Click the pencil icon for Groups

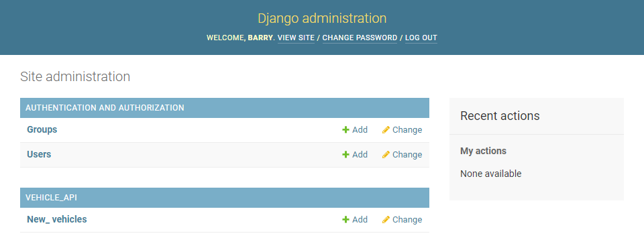[x=386, y=130]
